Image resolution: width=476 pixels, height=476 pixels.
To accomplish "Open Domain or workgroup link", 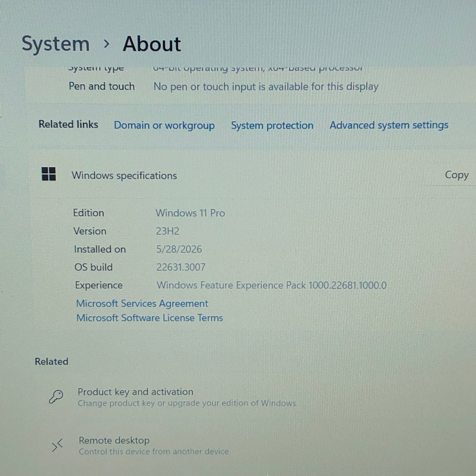I will (164, 126).
